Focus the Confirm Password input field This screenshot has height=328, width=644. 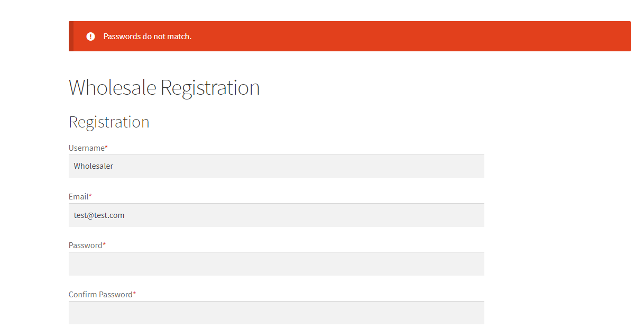pos(276,313)
